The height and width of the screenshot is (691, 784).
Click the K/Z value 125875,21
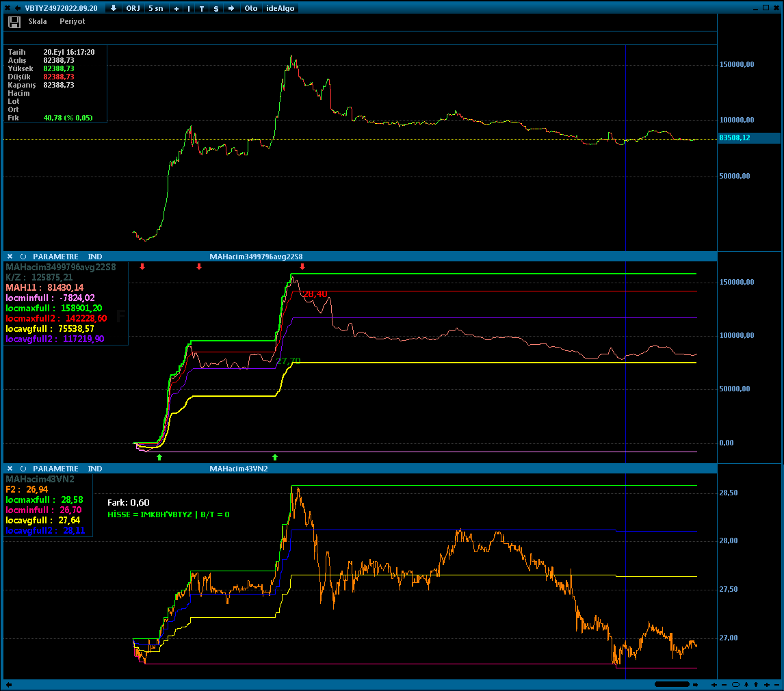(x=52, y=277)
